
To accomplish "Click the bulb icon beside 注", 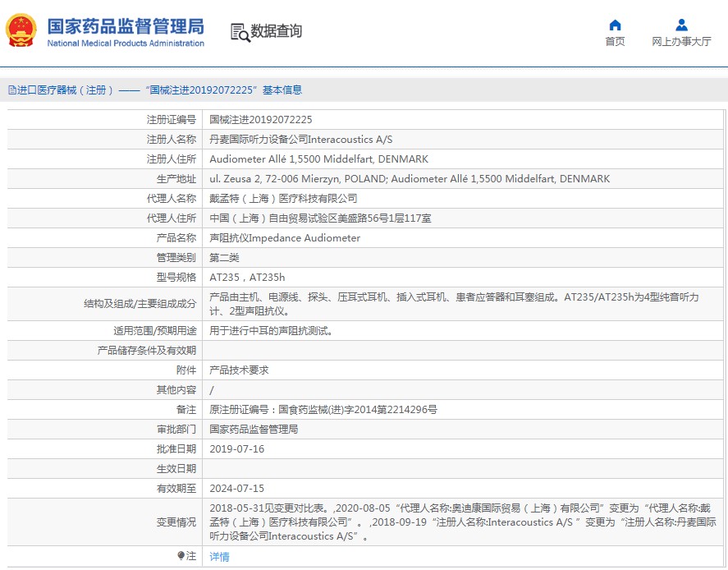I will click(x=181, y=555).
